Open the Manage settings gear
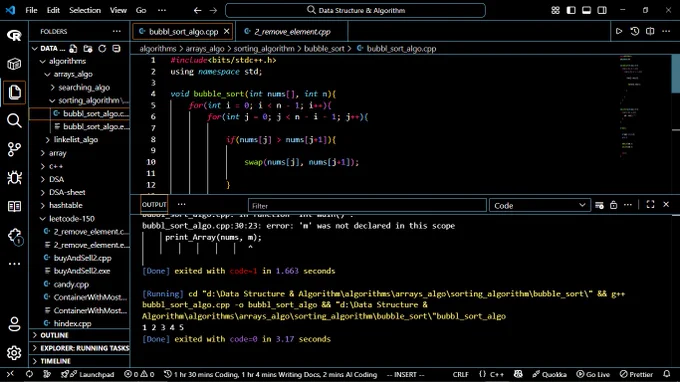 [x=14, y=353]
